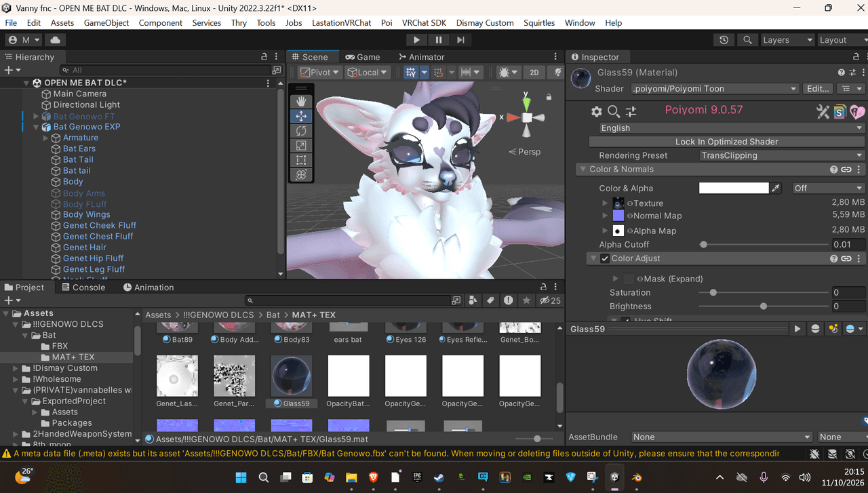Open the undo history icon
Viewport: 868px width, 493px height.
pyautogui.click(x=724, y=40)
